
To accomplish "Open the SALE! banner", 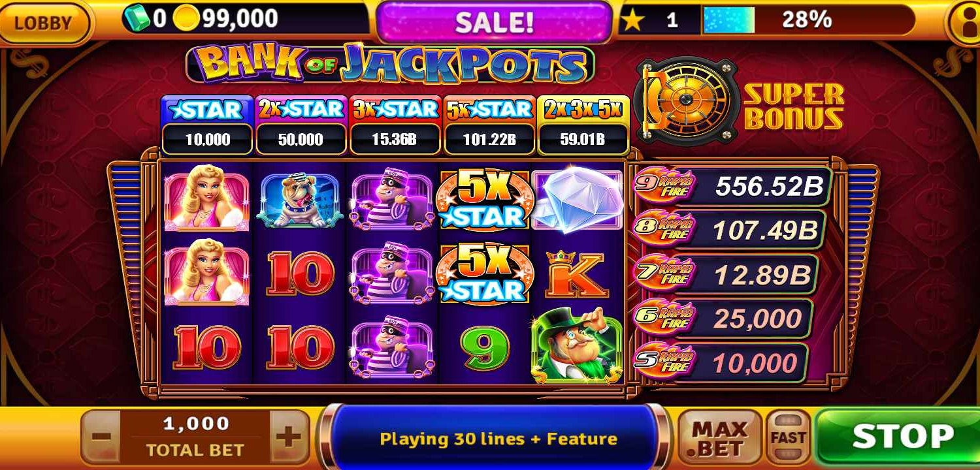I will [495, 22].
